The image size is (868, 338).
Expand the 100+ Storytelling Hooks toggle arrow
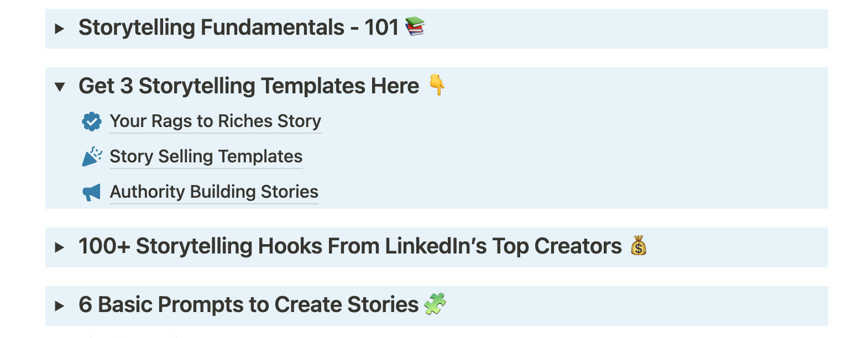pos(60,247)
